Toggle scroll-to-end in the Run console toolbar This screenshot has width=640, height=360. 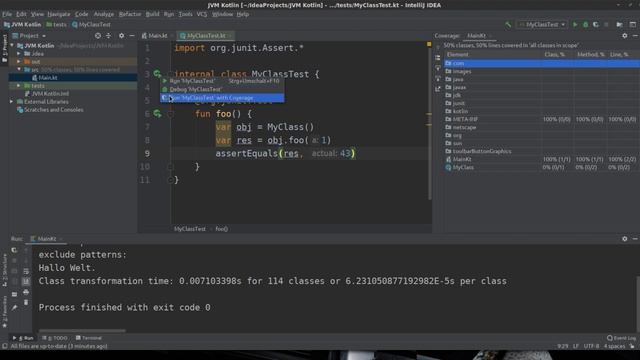click(x=26, y=282)
